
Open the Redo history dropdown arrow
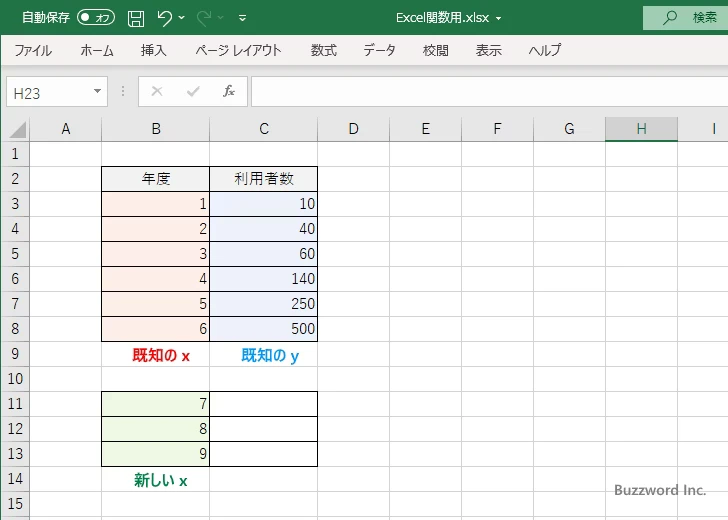(x=221, y=18)
